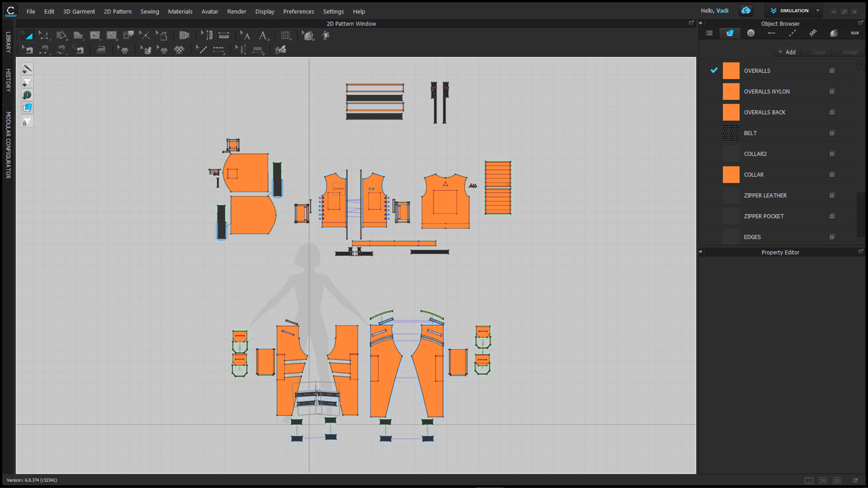Open the Puckering tab in Object Browser

pyautogui.click(x=813, y=33)
